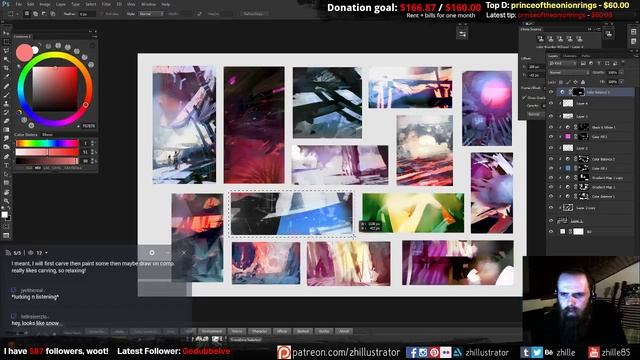Open the File menu

(18, 4)
